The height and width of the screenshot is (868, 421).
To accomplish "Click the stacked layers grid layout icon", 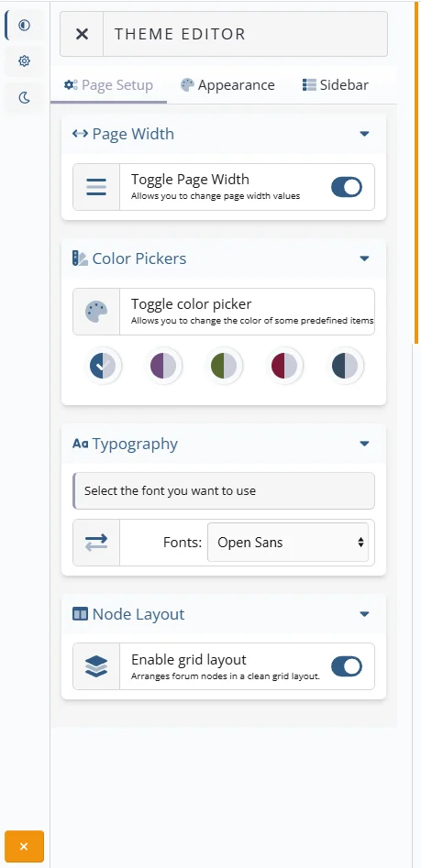I will click(x=96, y=666).
